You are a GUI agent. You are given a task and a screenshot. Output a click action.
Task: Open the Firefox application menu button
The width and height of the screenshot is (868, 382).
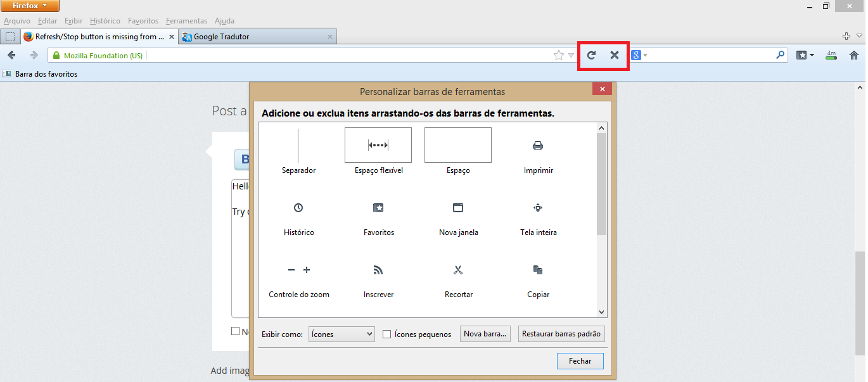tap(30, 6)
